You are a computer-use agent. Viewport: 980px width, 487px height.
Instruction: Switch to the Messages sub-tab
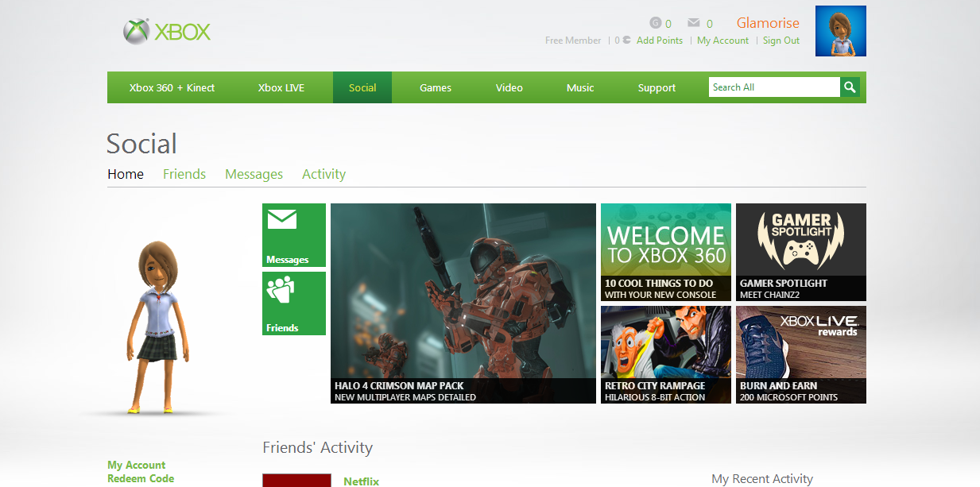click(x=254, y=174)
